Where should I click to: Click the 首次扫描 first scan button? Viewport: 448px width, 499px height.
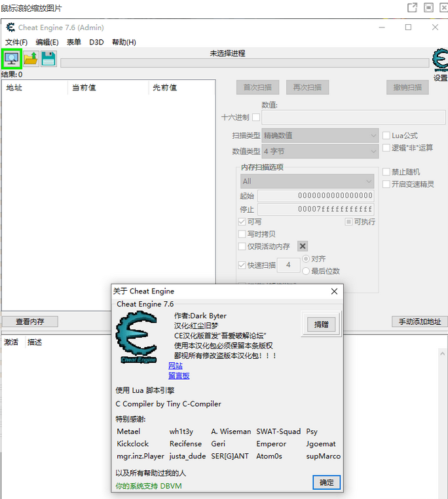(x=257, y=87)
